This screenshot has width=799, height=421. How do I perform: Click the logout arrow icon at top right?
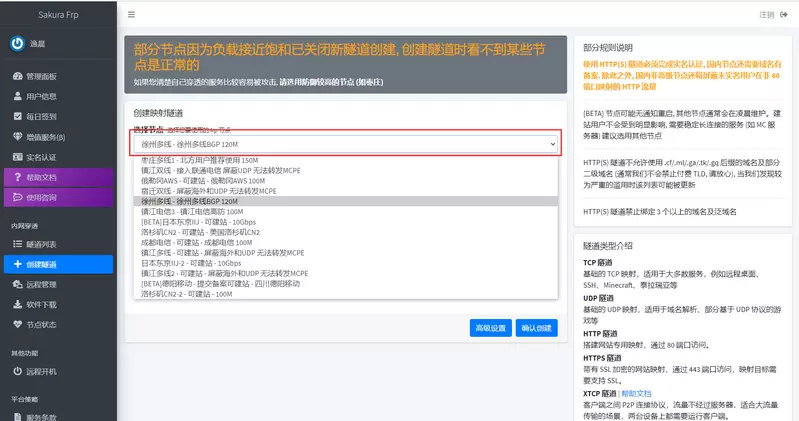pyautogui.click(x=784, y=15)
